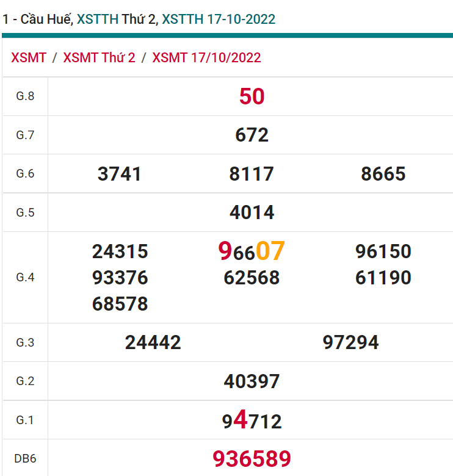Click the G.8 prize number 50
This screenshot has width=453, height=476.
[x=252, y=96]
